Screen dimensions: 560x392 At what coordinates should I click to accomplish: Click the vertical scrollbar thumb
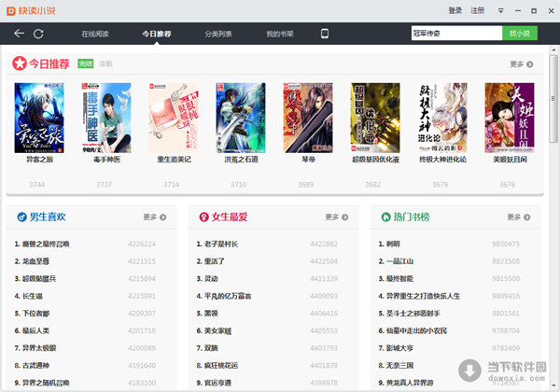(553, 99)
